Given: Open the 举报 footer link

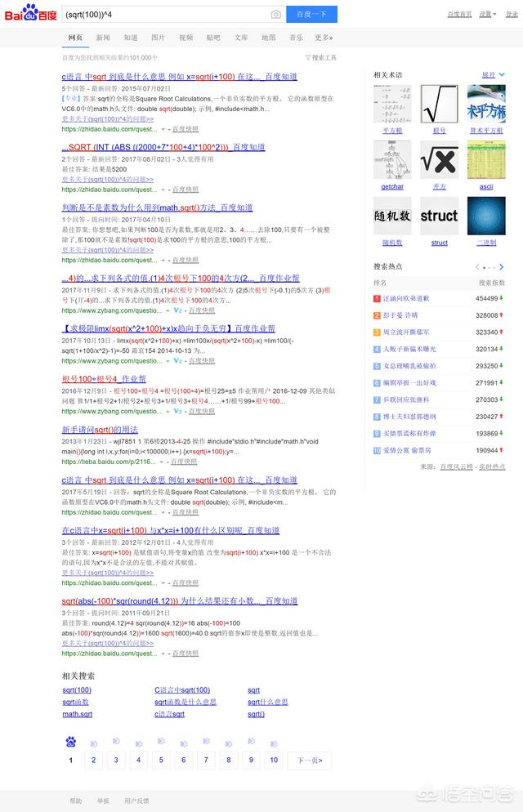Looking at the screenshot, I should pos(103,801).
